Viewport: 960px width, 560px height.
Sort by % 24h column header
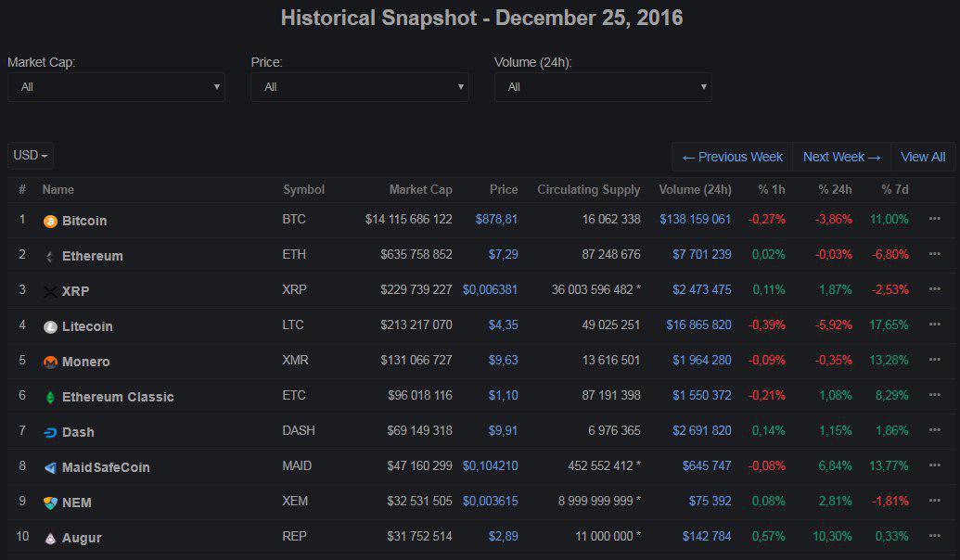click(835, 190)
